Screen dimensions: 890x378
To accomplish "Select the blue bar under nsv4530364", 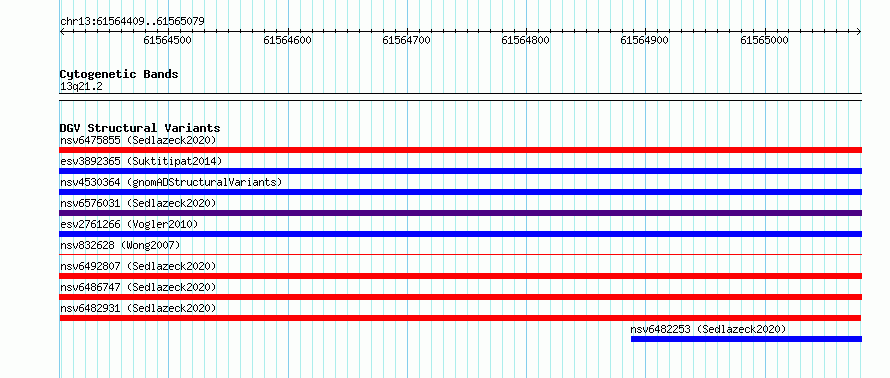I will [x=460, y=192].
